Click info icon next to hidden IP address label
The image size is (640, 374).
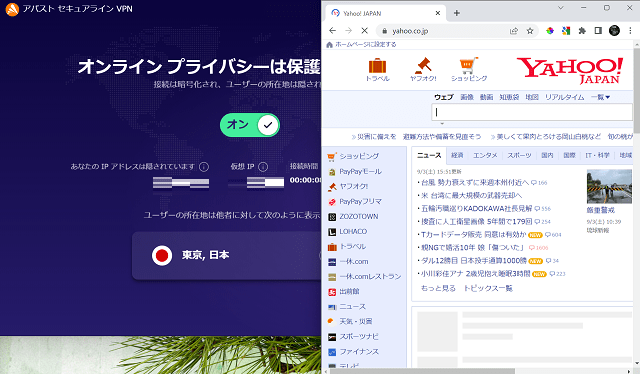tap(204, 167)
